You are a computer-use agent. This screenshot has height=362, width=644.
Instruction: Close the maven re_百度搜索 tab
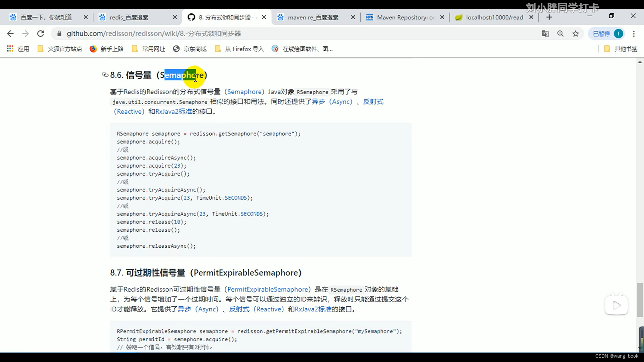click(353, 17)
